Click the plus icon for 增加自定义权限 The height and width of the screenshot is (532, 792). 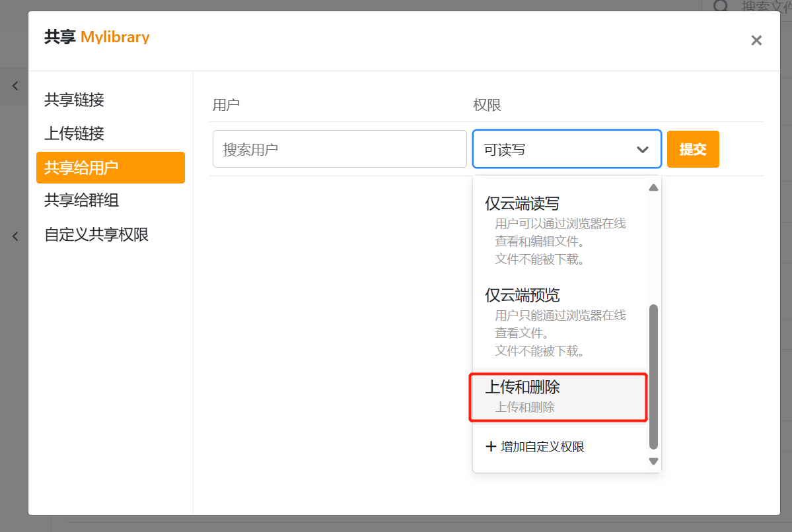pyautogui.click(x=491, y=447)
